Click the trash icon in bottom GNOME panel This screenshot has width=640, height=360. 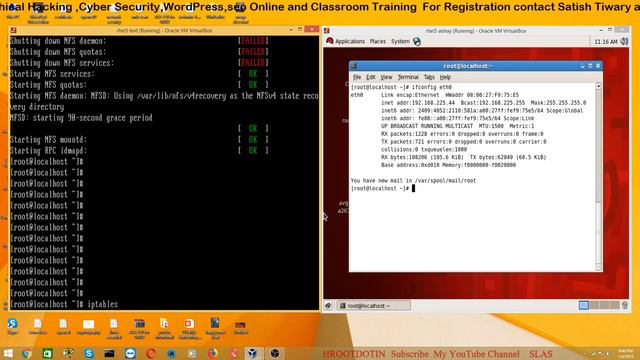[x=624, y=305]
